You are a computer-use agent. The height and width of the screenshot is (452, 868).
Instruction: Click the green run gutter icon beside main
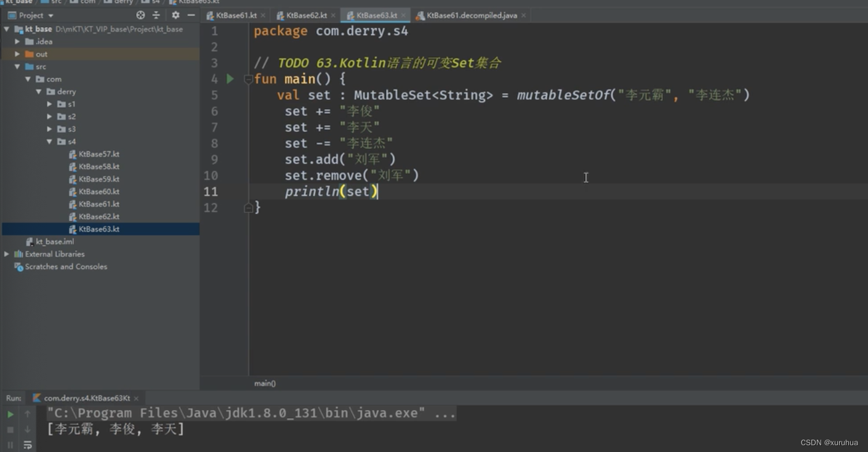coord(230,79)
